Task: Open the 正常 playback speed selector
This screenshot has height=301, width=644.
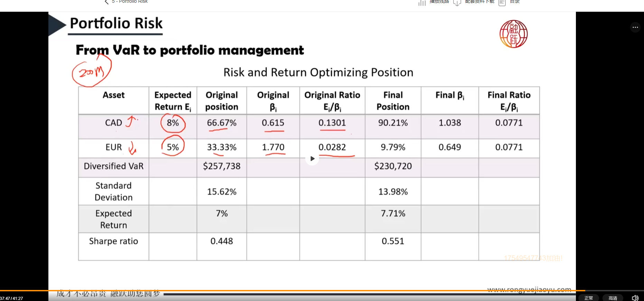Action: (588, 298)
